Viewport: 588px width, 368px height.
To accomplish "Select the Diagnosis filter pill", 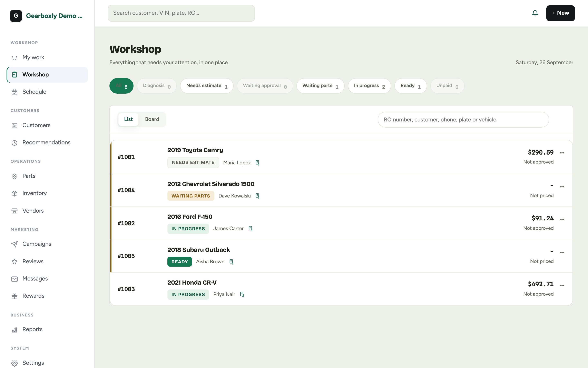I will point(157,86).
